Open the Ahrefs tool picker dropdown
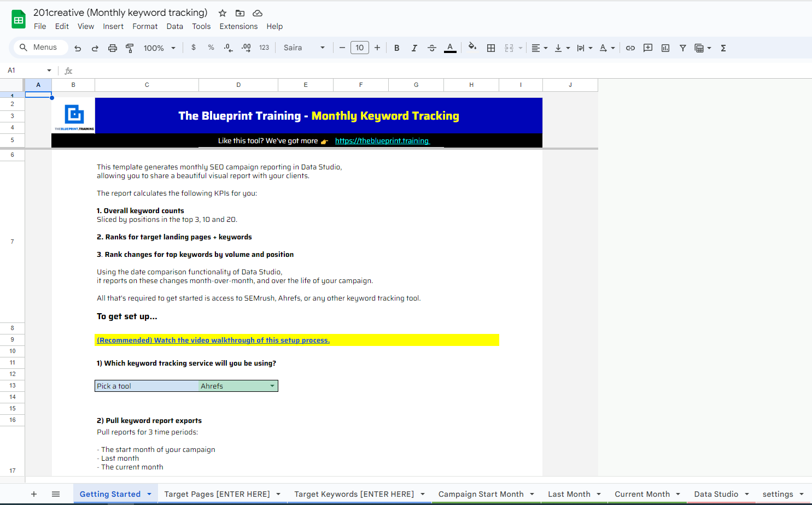812x505 pixels. pyautogui.click(x=272, y=386)
